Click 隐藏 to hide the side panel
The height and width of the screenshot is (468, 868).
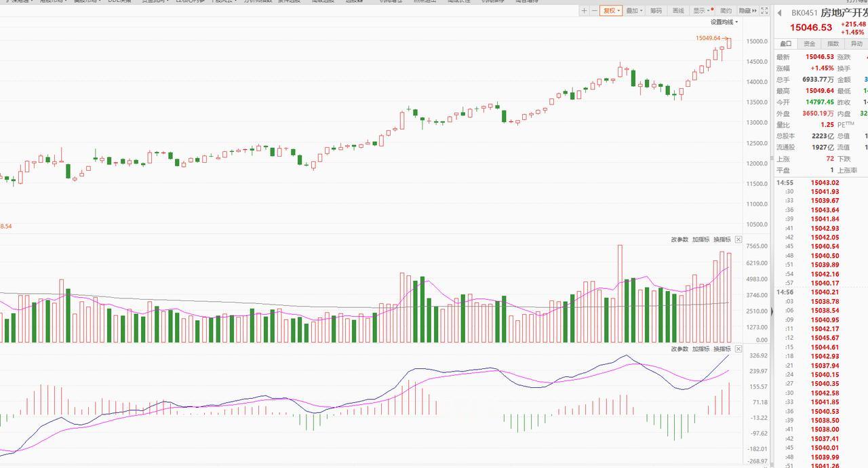coord(747,11)
